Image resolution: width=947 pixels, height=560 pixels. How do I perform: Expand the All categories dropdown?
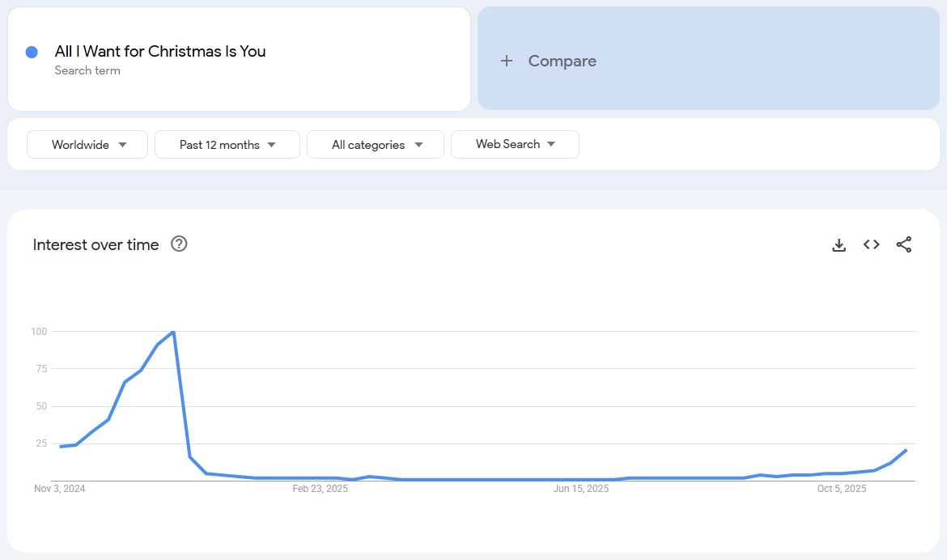pos(376,145)
